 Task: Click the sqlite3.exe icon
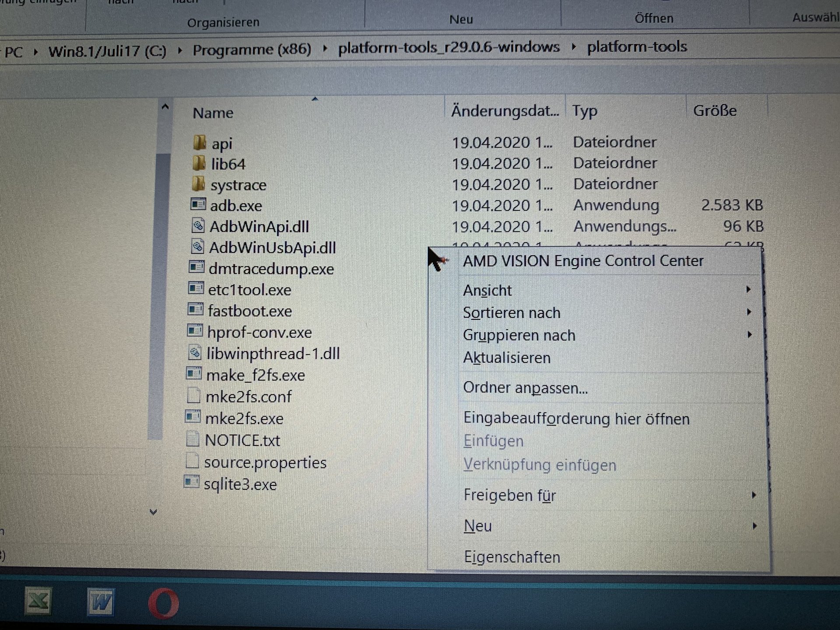(192, 482)
